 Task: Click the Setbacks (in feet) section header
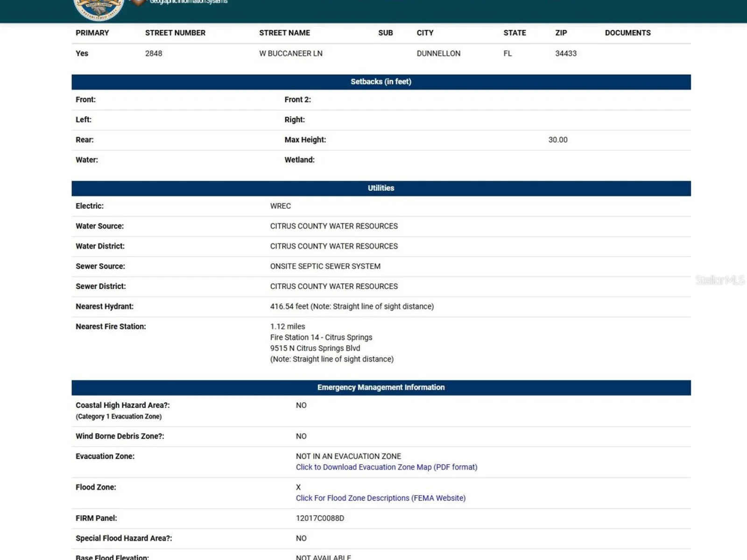[381, 82]
